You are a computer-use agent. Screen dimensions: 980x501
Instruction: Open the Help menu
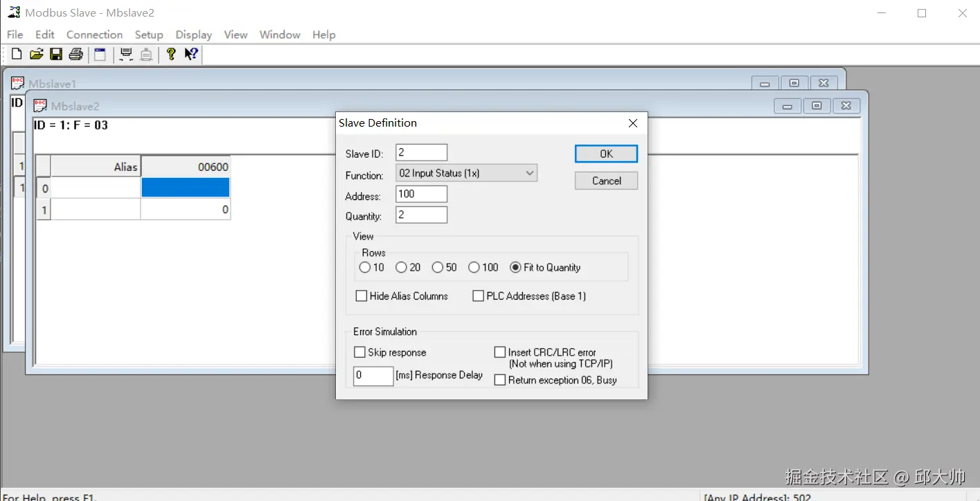click(324, 35)
